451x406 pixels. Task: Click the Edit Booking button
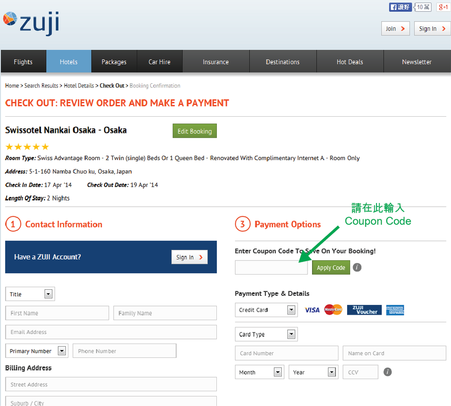coord(195,131)
